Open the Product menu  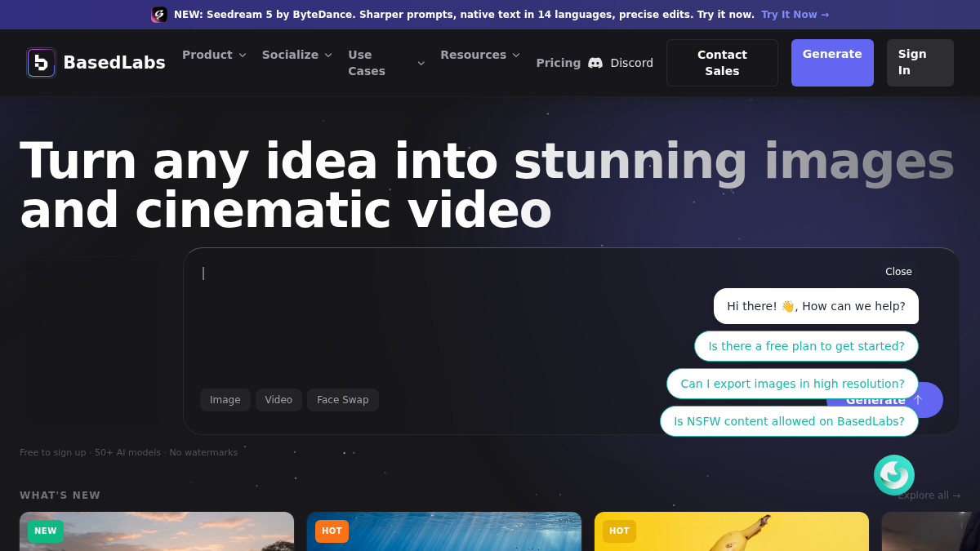point(214,55)
